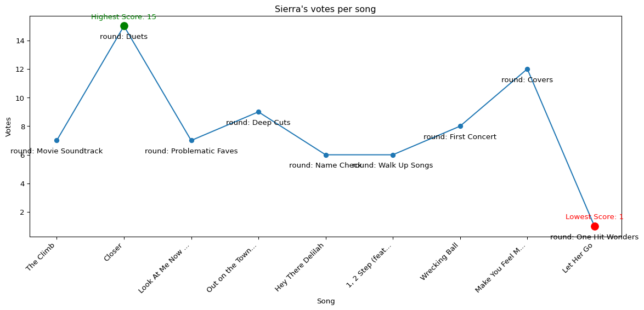Click the 'Song' x-axis title

325,301
